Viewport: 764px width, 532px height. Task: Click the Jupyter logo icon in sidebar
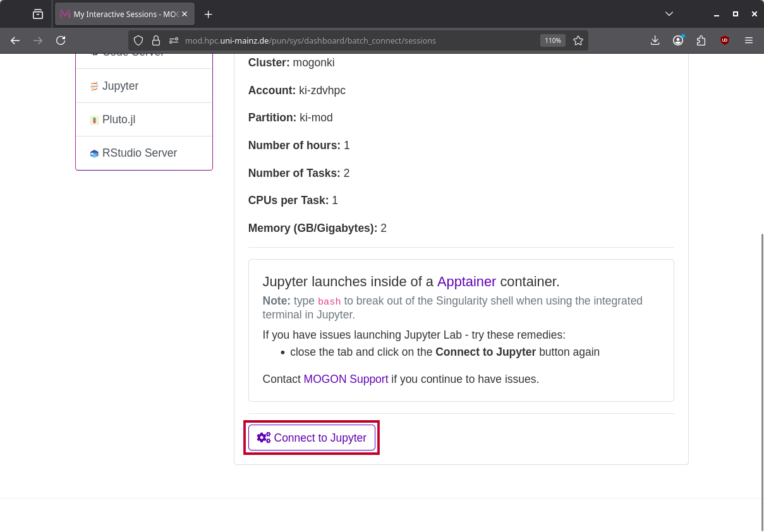click(94, 87)
